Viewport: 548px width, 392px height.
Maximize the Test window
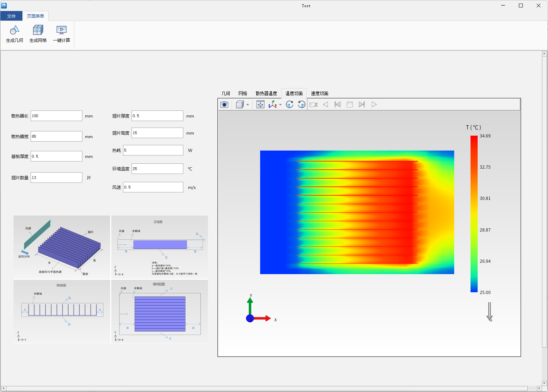tap(521, 6)
